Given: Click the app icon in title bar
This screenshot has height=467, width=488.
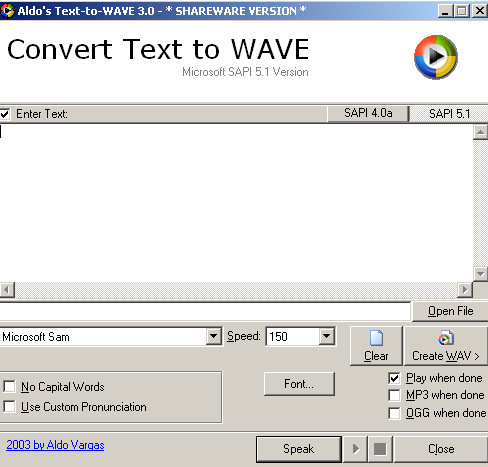Looking at the screenshot, I should (7, 11).
